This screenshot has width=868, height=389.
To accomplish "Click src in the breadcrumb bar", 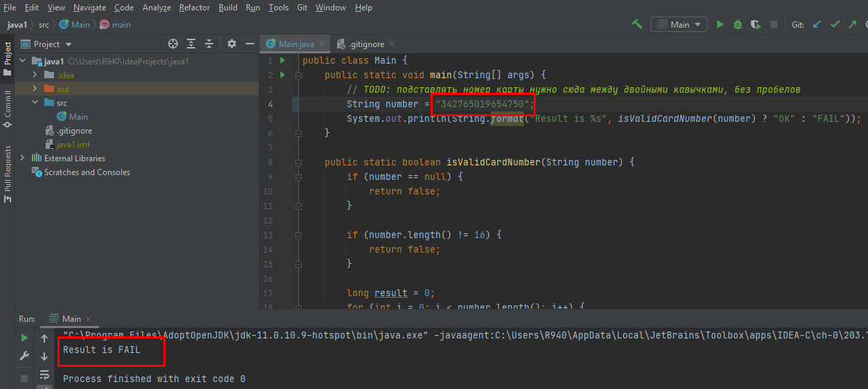I will click(44, 24).
